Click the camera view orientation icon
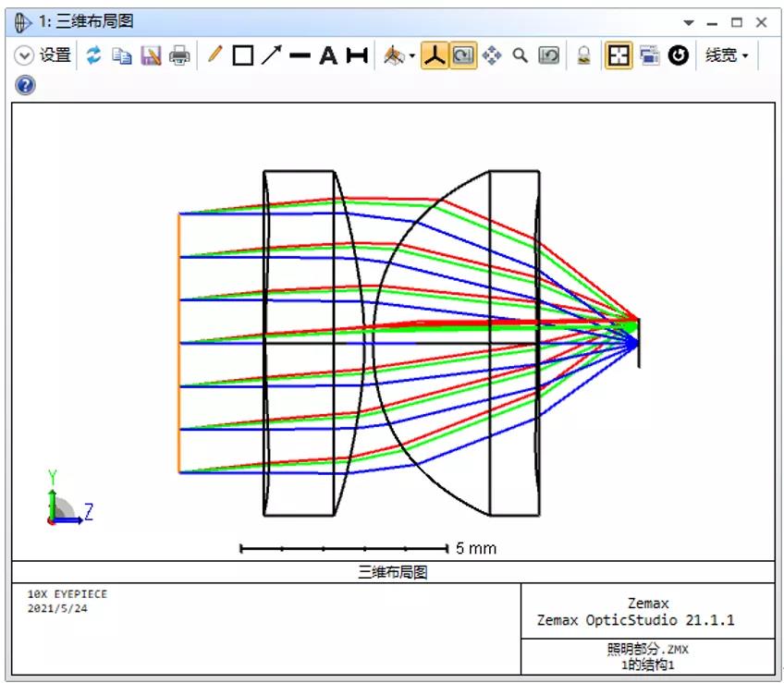This screenshot has height=683, width=784. click(394, 55)
